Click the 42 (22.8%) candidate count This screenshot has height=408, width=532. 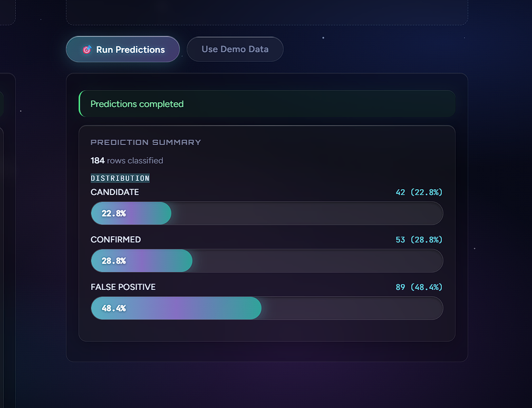(x=419, y=192)
